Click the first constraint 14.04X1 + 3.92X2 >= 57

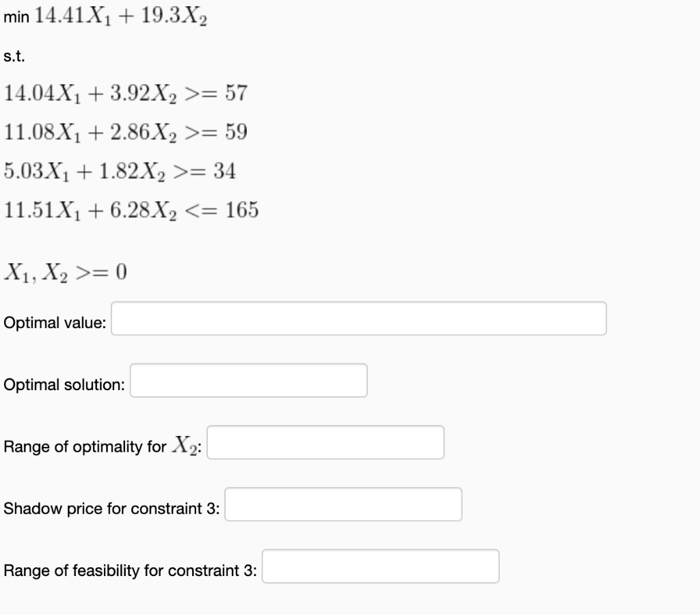(126, 93)
